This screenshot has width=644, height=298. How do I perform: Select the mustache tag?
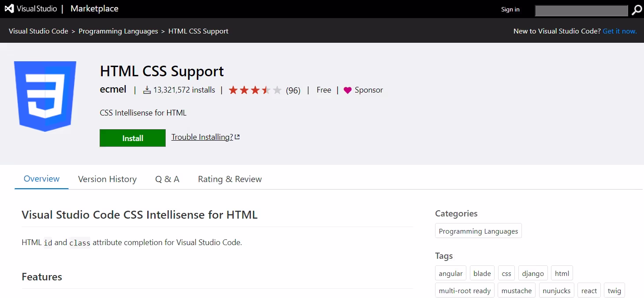pyautogui.click(x=517, y=291)
